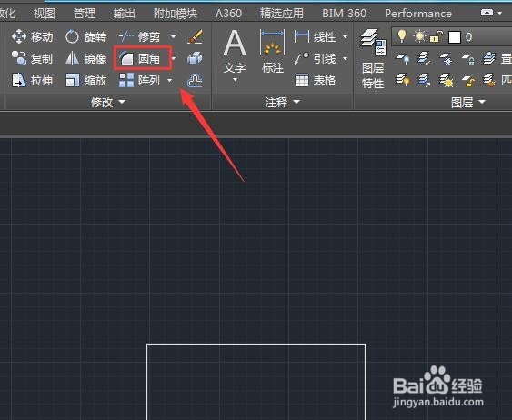Switch to the 输出 ribbon tab
The height and width of the screenshot is (420, 512).
(x=125, y=14)
